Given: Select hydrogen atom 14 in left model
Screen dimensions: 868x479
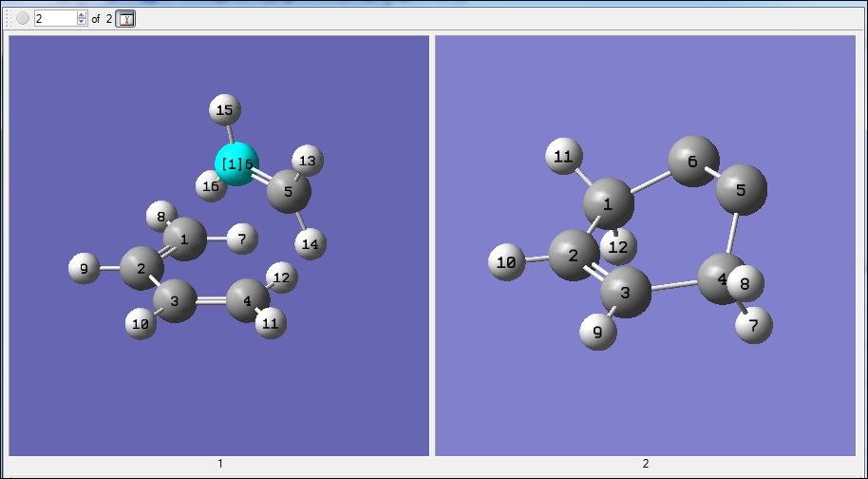Looking at the screenshot, I should pos(311,243).
